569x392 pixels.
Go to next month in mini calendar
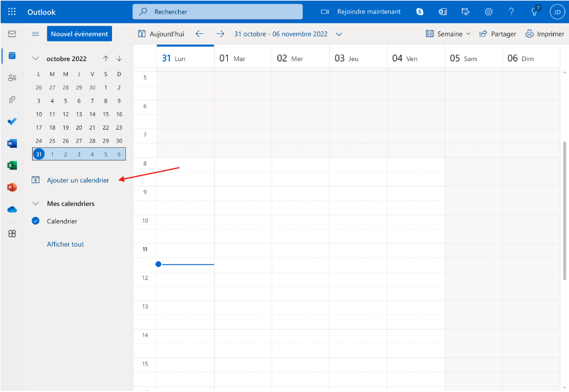pos(119,59)
